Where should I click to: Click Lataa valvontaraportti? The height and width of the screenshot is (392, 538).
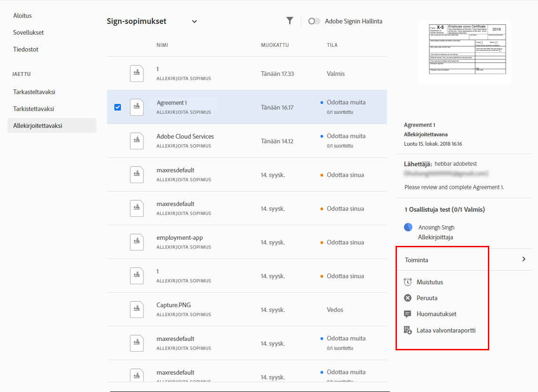click(x=446, y=330)
